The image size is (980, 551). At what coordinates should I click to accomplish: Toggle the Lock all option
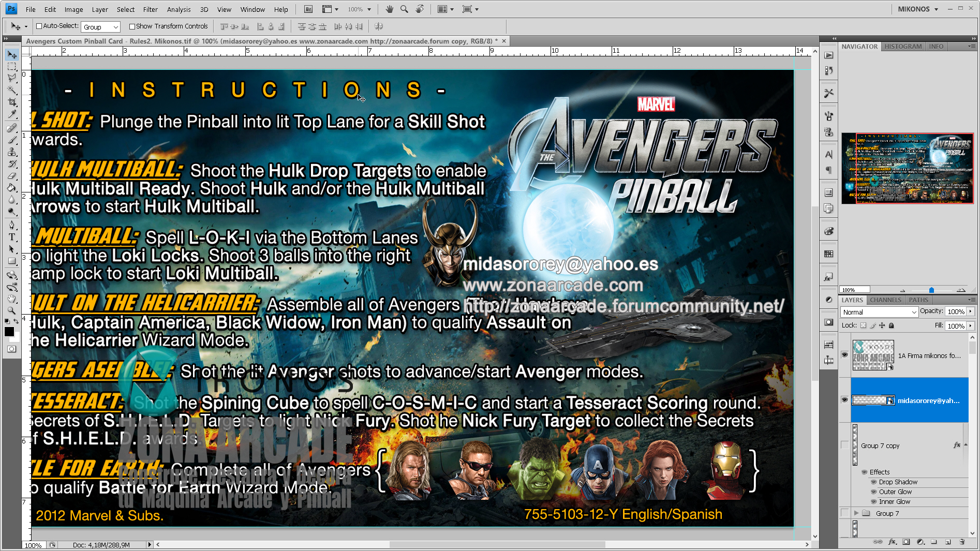[891, 325]
